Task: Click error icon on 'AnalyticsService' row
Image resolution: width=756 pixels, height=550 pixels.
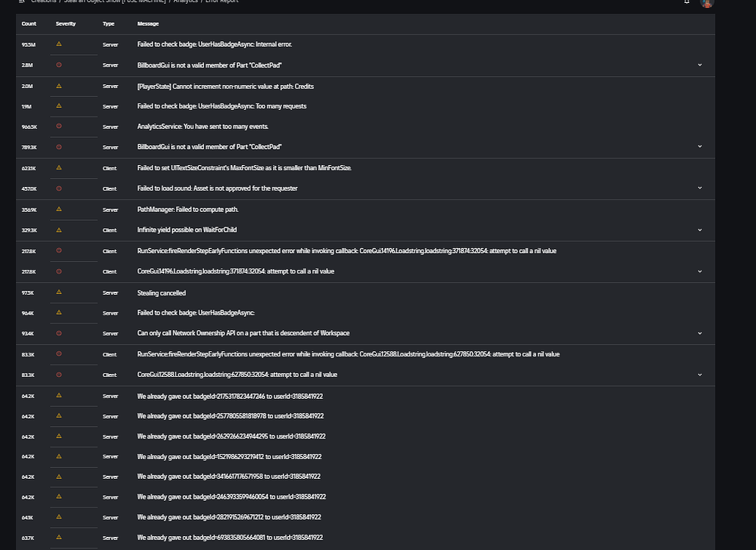Action: click(x=59, y=126)
